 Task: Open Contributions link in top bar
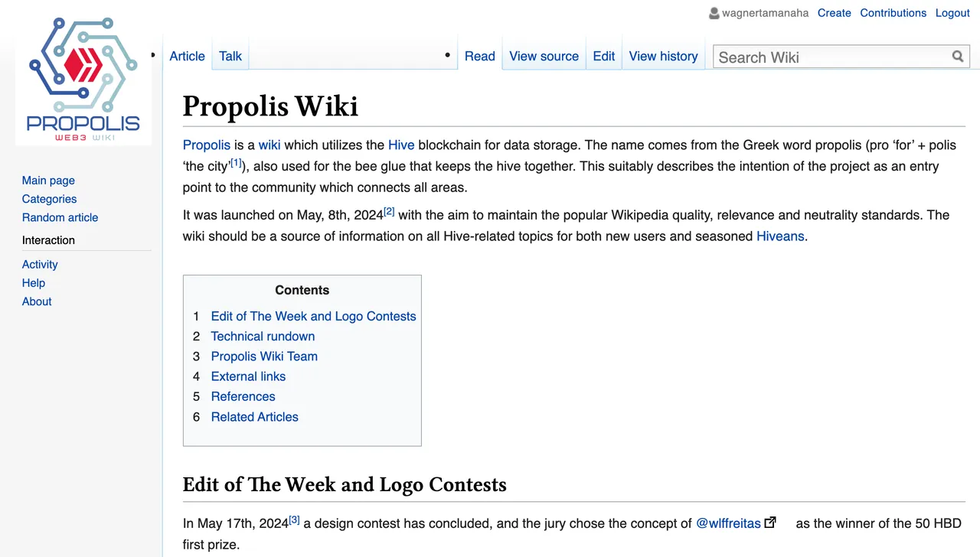[893, 13]
